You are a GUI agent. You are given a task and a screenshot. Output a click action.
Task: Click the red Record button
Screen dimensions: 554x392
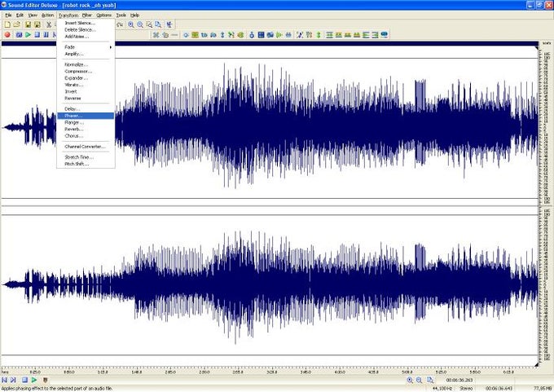click(7, 35)
